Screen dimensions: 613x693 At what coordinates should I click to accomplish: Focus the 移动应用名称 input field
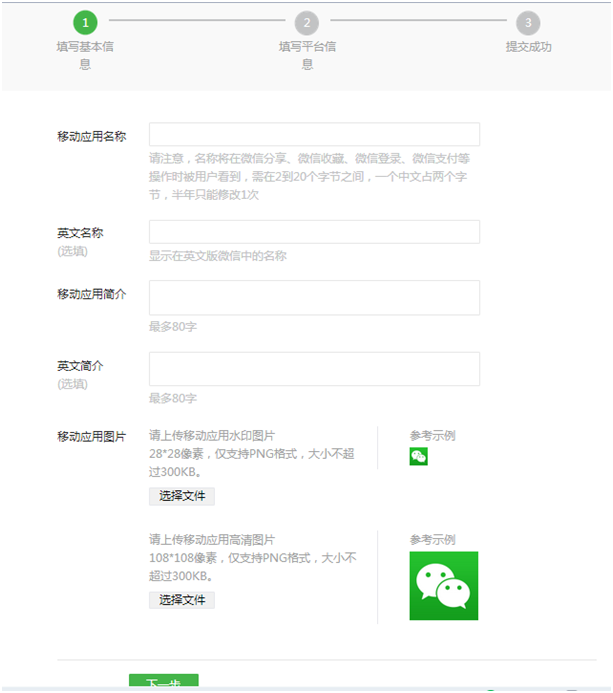(x=314, y=135)
